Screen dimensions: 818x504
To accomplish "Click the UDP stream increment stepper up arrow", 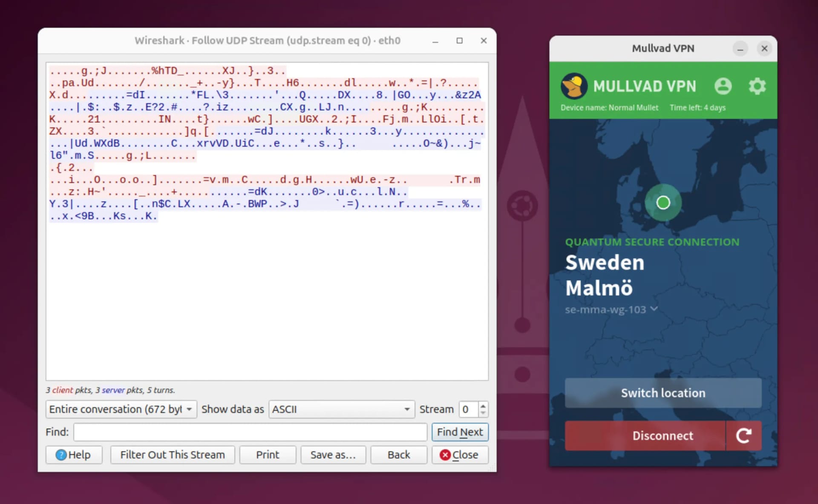I will tap(483, 406).
